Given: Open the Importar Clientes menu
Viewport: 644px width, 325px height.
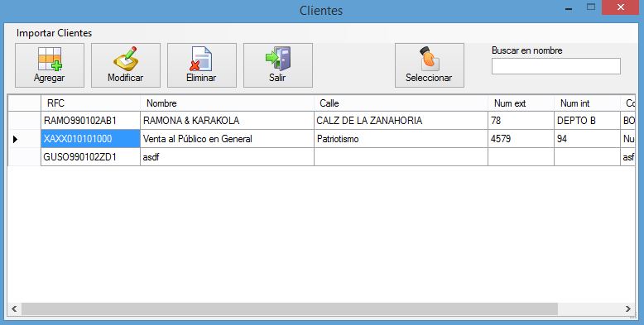Looking at the screenshot, I should (54, 33).
